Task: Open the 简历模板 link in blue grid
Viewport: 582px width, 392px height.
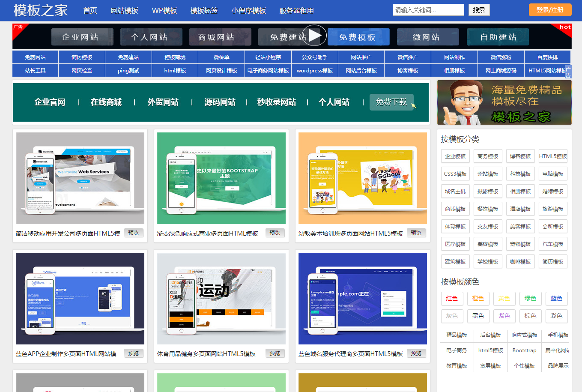Action: [82, 57]
